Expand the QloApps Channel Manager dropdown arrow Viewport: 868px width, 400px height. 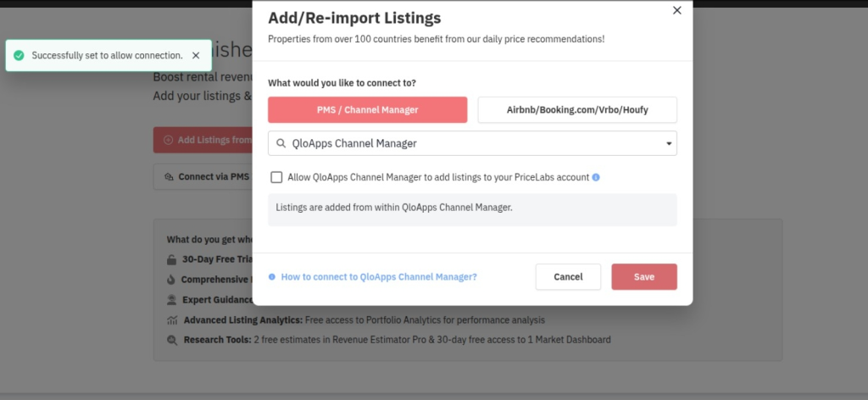[x=668, y=143]
